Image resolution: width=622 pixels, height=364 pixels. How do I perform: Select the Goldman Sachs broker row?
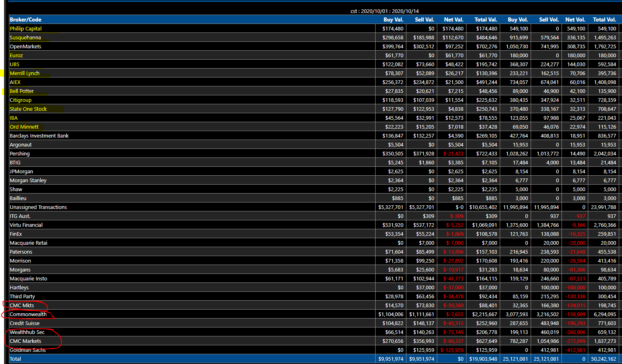point(315,350)
